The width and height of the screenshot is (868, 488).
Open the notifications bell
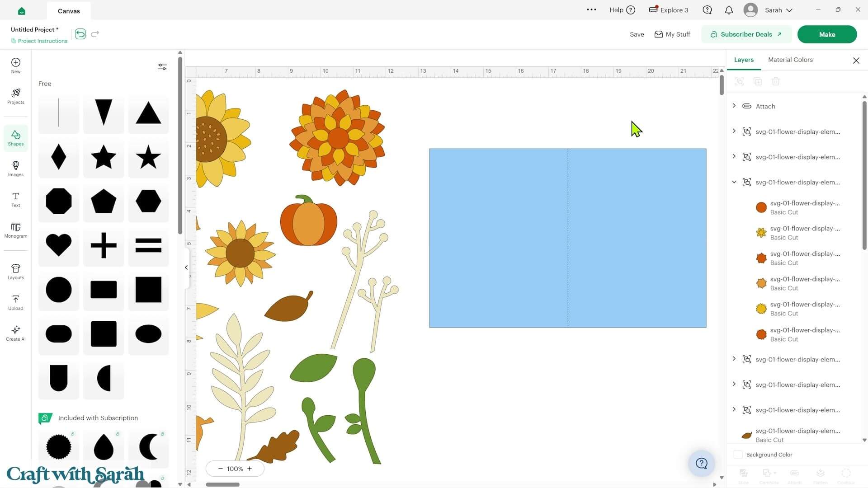pyautogui.click(x=729, y=10)
